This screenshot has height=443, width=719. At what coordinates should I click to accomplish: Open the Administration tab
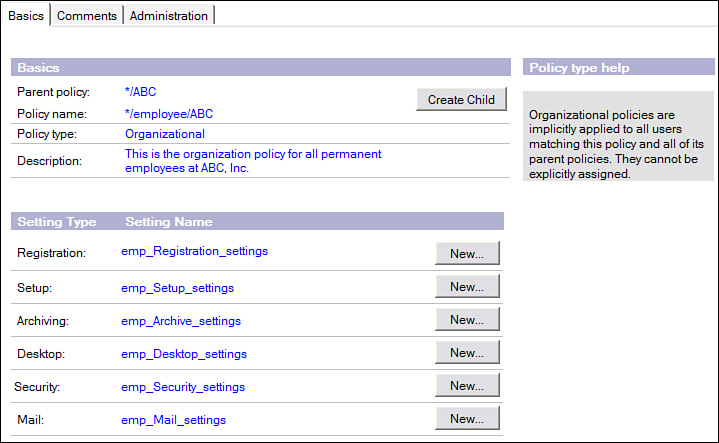tap(169, 15)
